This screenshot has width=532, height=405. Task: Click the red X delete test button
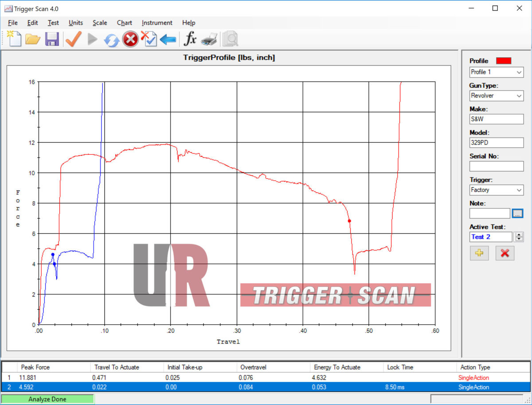click(x=505, y=253)
